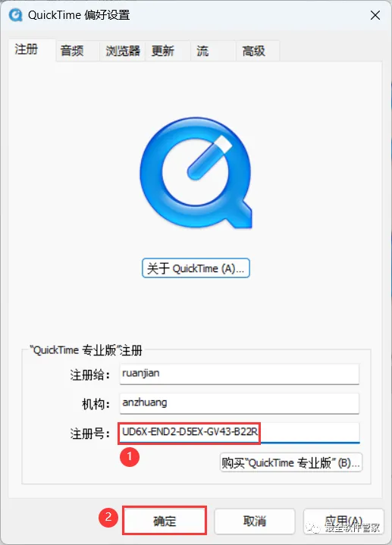This screenshot has height=545, width=392.
Task: Select the 注册 tab
Action: (27, 49)
